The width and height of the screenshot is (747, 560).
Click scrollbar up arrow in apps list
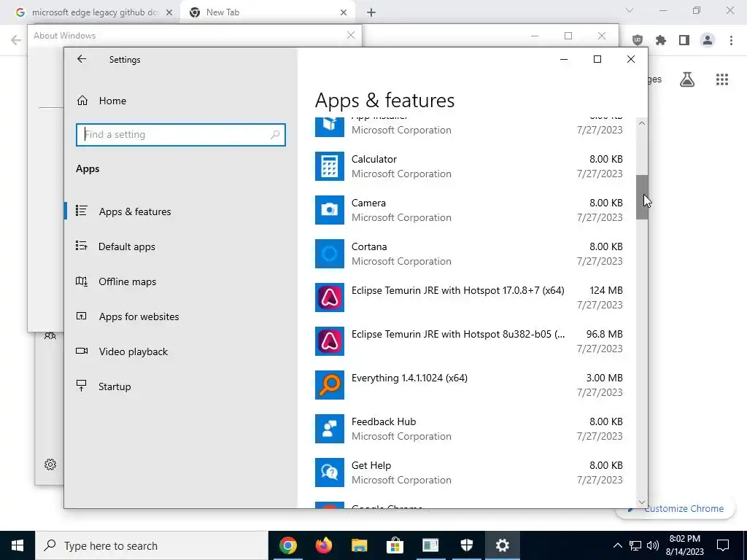(642, 123)
